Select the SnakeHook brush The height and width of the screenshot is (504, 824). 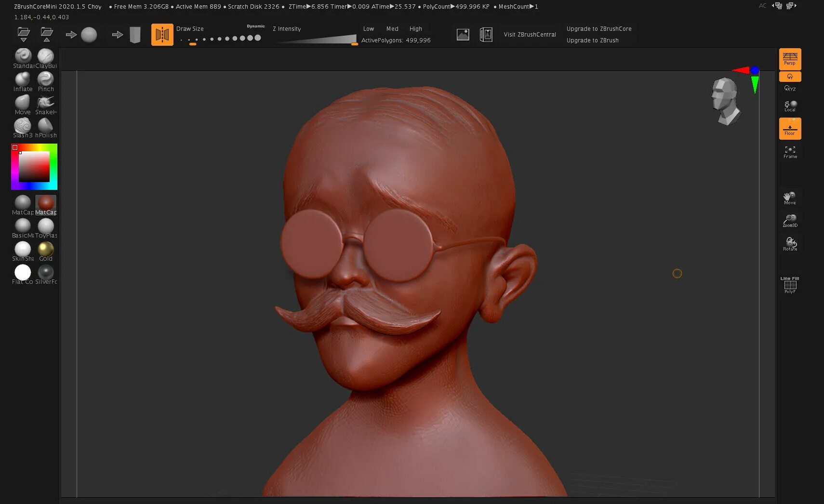(46, 102)
